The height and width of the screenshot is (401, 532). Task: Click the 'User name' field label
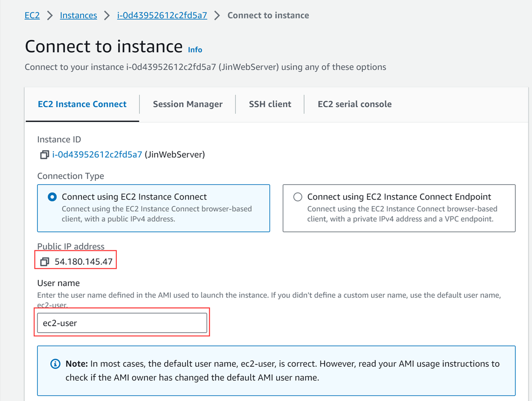click(58, 283)
